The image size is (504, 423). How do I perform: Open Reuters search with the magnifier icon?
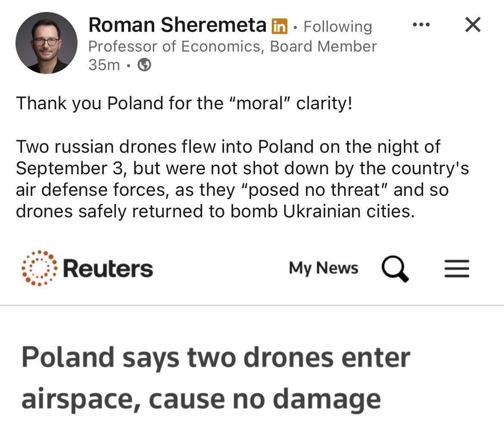395,269
